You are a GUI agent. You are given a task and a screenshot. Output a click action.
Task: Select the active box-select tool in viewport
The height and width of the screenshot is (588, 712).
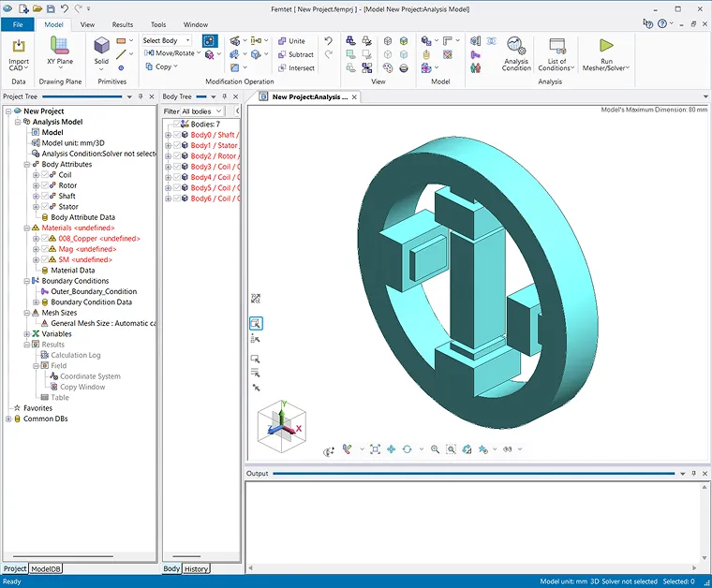pyautogui.click(x=256, y=323)
